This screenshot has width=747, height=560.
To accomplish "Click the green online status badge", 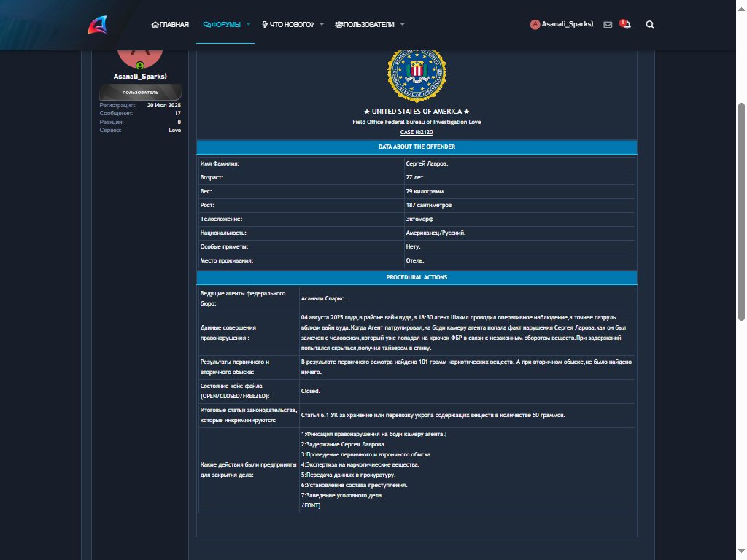I will pos(140,65).
